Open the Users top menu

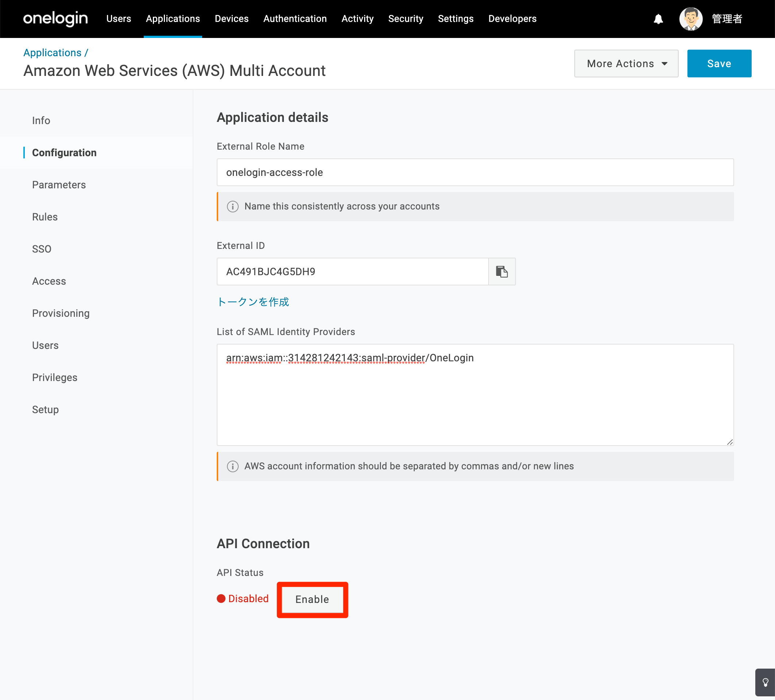pyautogui.click(x=118, y=19)
